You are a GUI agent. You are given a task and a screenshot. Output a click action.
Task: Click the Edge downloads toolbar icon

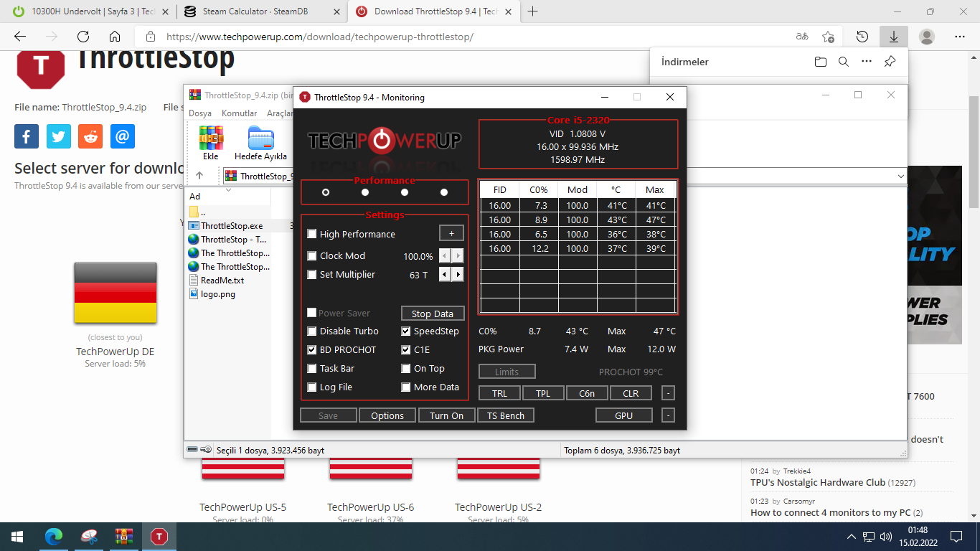(x=893, y=37)
